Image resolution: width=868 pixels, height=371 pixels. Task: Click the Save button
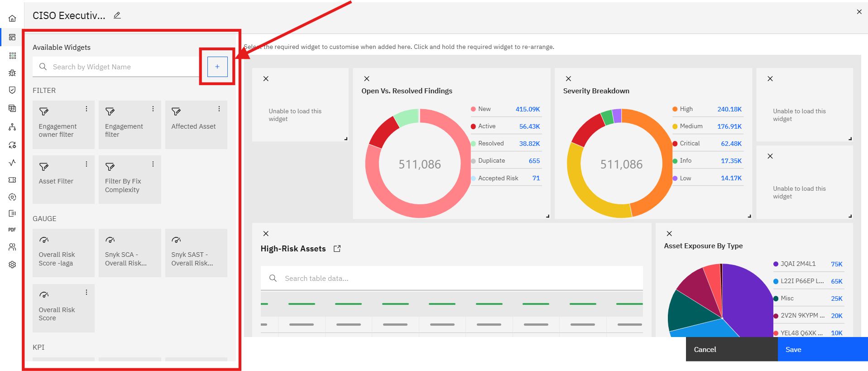click(x=823, y=349)
